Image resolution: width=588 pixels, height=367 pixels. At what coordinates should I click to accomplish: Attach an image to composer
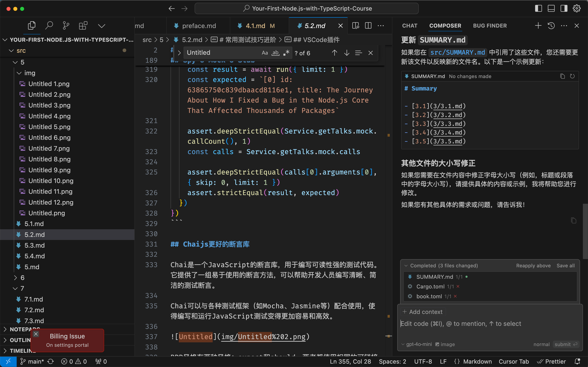[x=445, y=344]
